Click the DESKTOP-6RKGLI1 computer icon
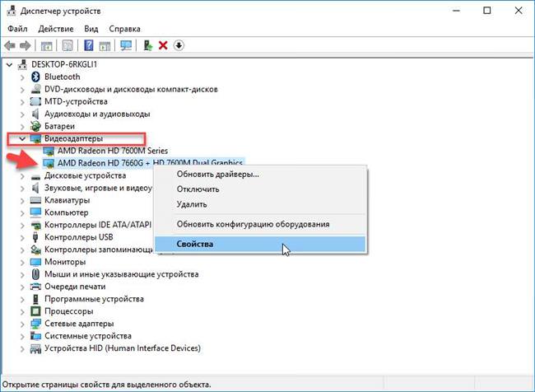 (23, 64)
